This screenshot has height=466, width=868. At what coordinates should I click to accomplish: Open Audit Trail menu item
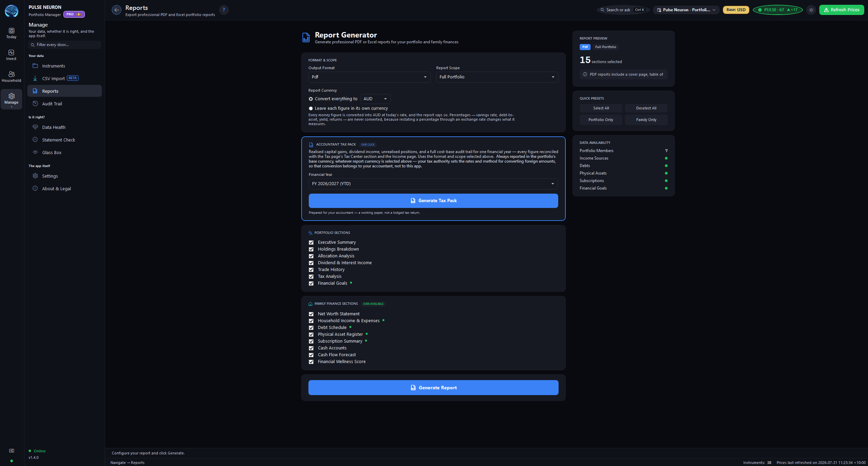[x=64, y=104]
